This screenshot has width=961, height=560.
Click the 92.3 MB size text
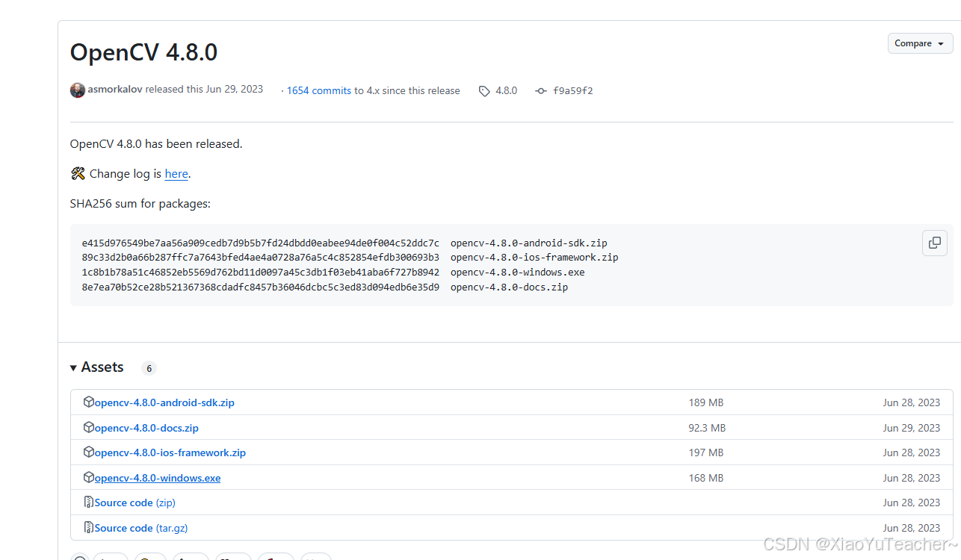[x=707, y=428]
